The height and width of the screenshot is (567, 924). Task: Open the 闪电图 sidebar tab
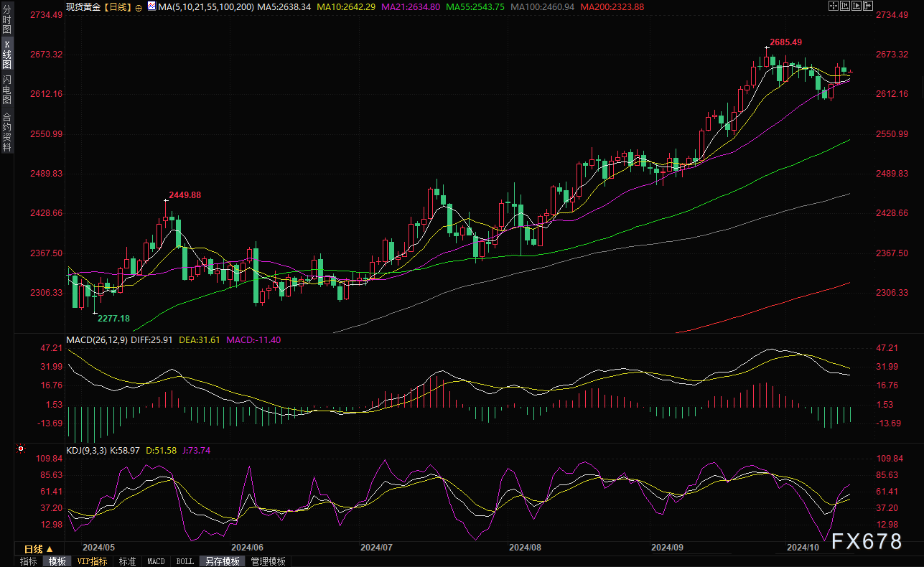pos(6,89)
